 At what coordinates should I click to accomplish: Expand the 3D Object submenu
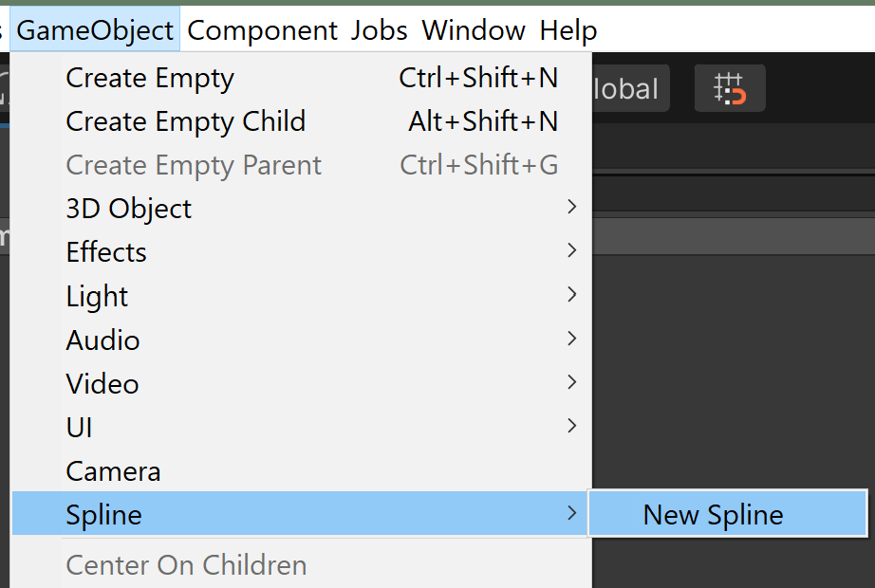pos(128,208)
